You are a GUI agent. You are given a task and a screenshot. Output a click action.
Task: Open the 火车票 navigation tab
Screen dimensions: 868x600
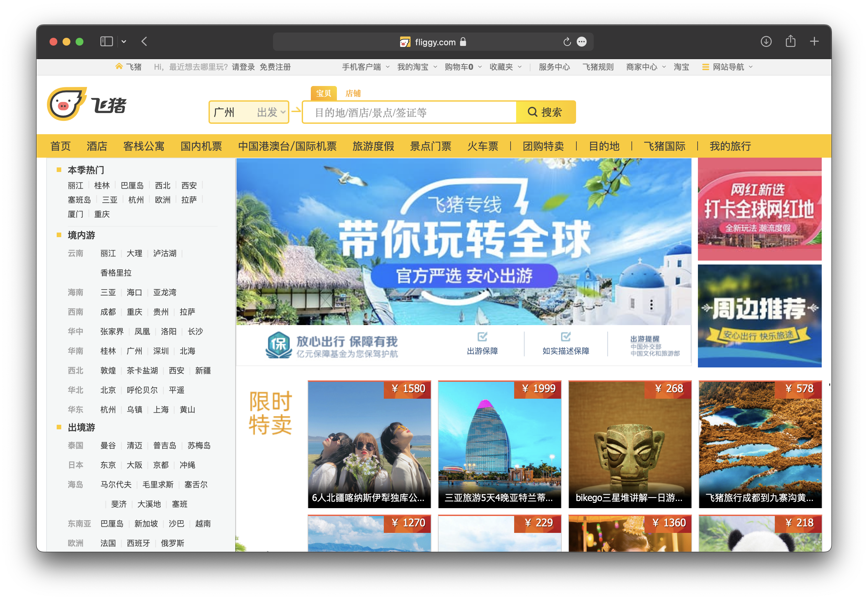(x=483, y=146)
